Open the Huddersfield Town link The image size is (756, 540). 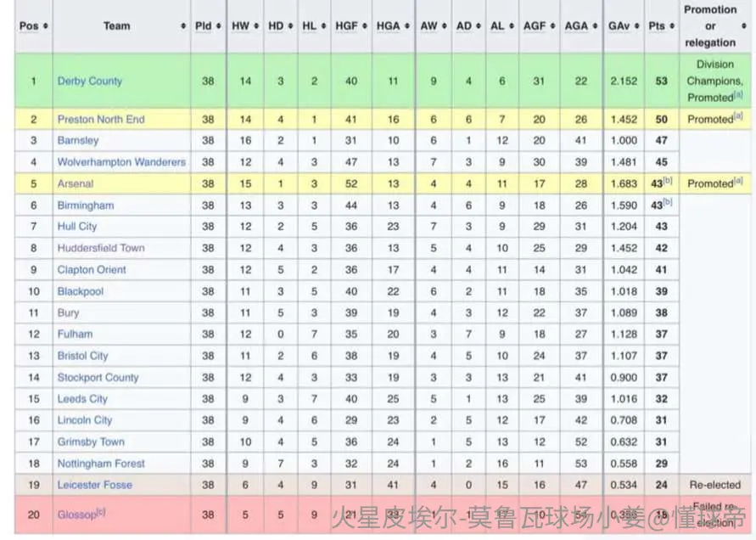click(101, 248)
